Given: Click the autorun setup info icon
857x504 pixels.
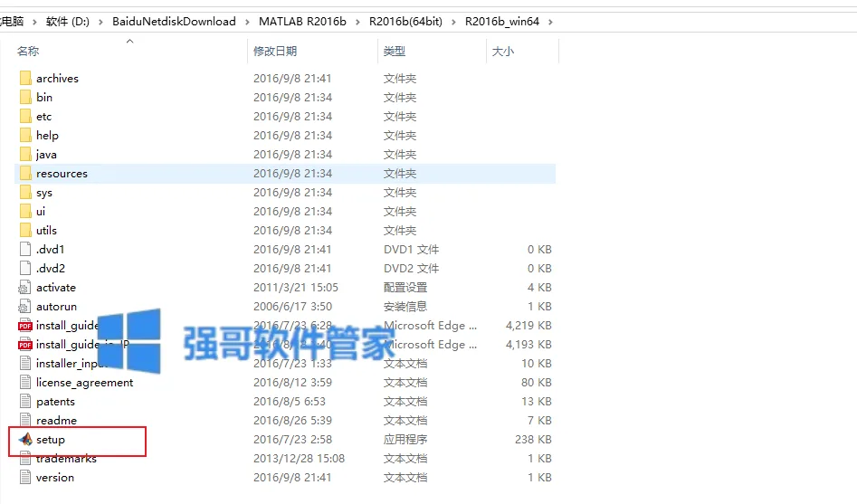Looking at the screenshot, I should [24, 307].
